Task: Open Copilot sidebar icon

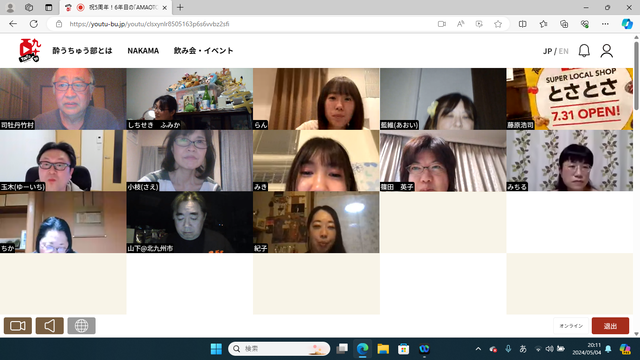Action: [627, 24]
